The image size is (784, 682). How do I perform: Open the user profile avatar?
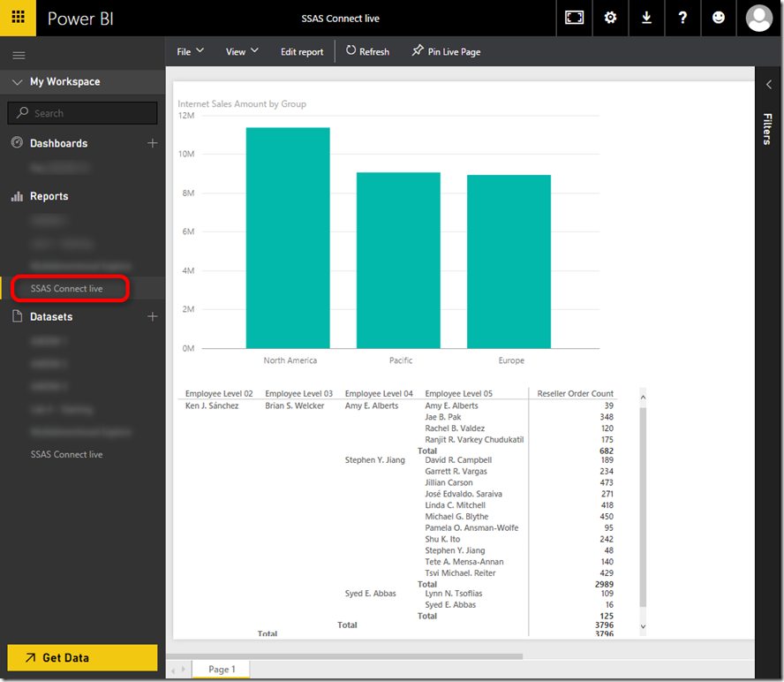(x=759, y=18)
